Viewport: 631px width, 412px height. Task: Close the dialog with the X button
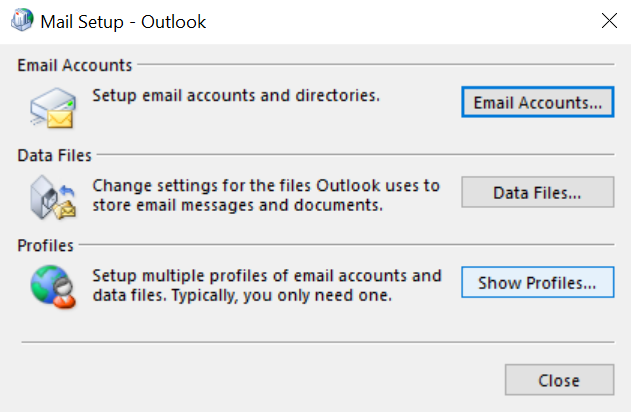tap(609, 21)
